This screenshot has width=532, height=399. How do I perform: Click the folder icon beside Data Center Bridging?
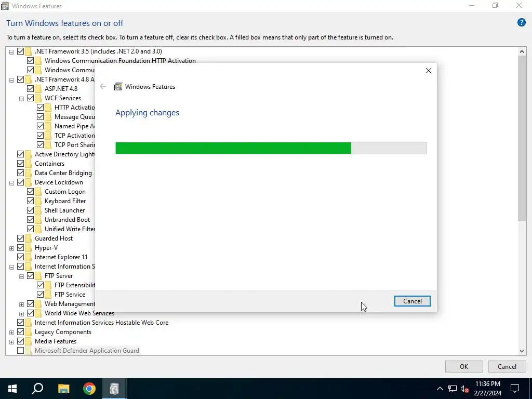point(28,173)
